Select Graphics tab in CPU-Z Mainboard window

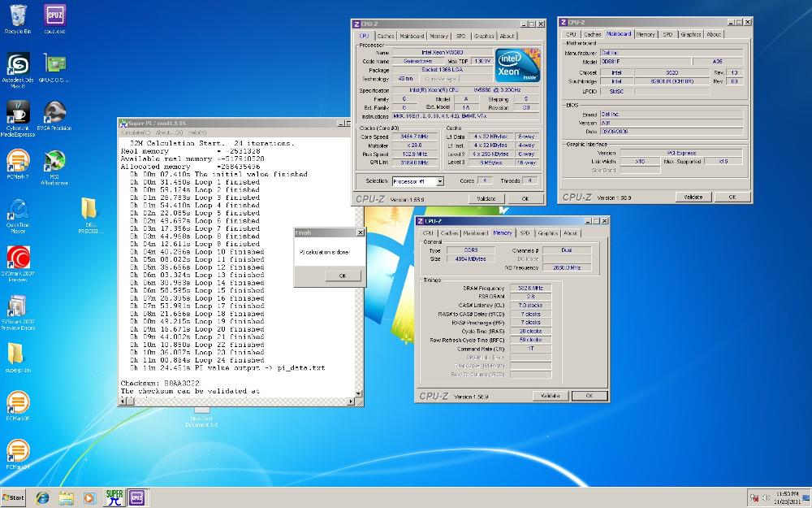click(x=691, y=34)
